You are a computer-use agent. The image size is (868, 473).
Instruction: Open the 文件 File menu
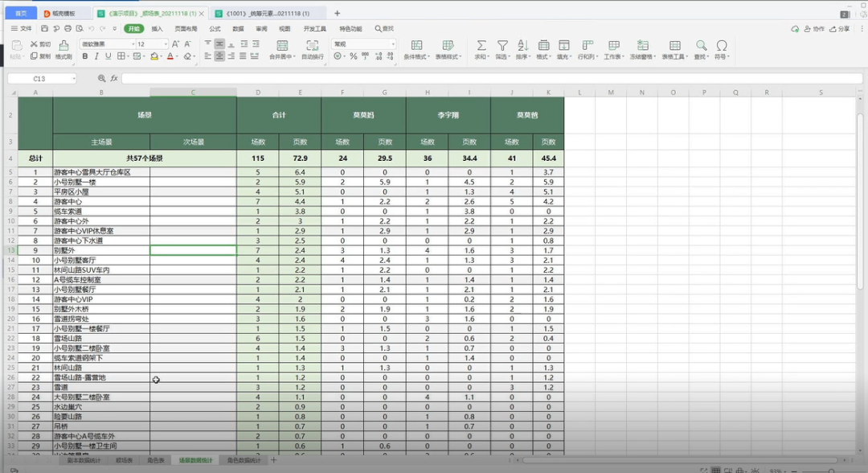(22, 28)
